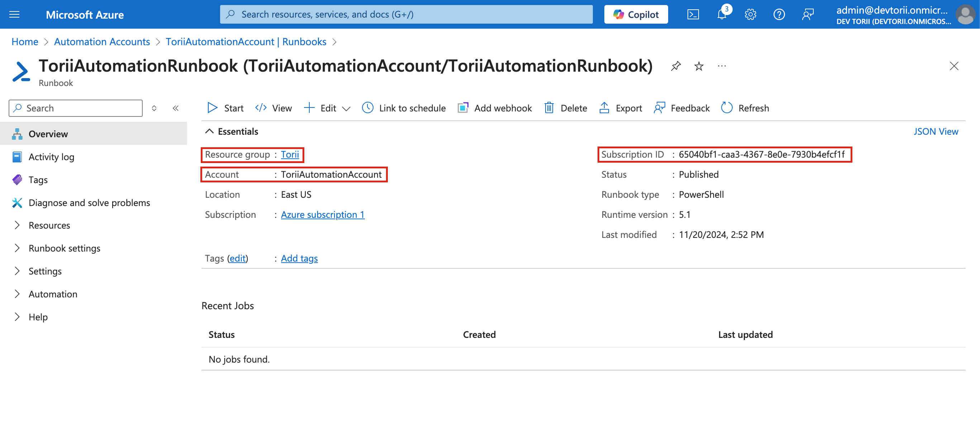
Task: Click the sidebar Search field
Action: pos(75,108)
